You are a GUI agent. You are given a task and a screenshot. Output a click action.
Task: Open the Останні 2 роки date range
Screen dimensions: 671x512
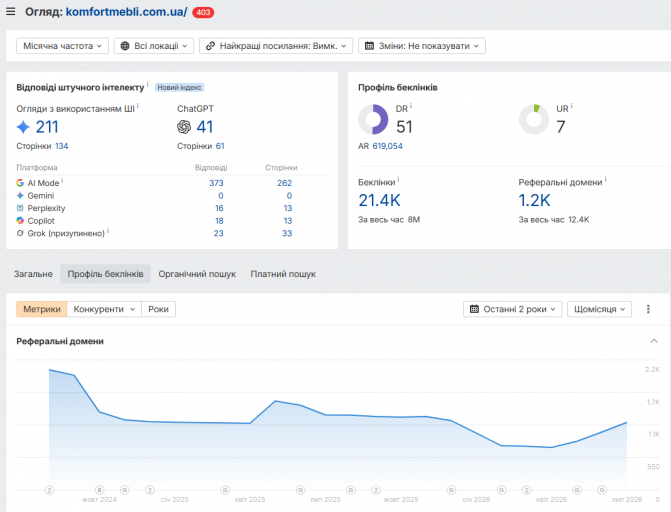(x=512, y=309)
